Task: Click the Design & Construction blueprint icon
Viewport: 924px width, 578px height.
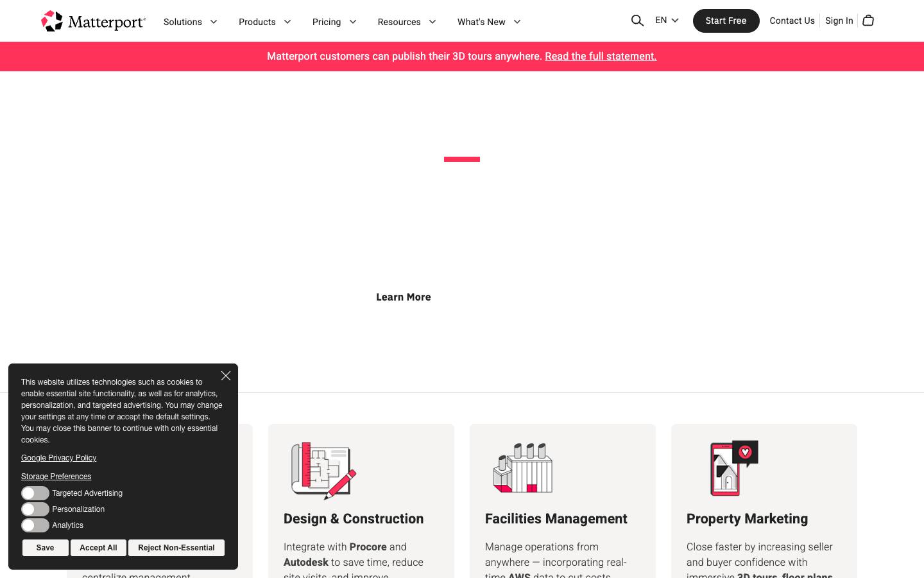Action: pyautogui.click(x=324, y=470)
